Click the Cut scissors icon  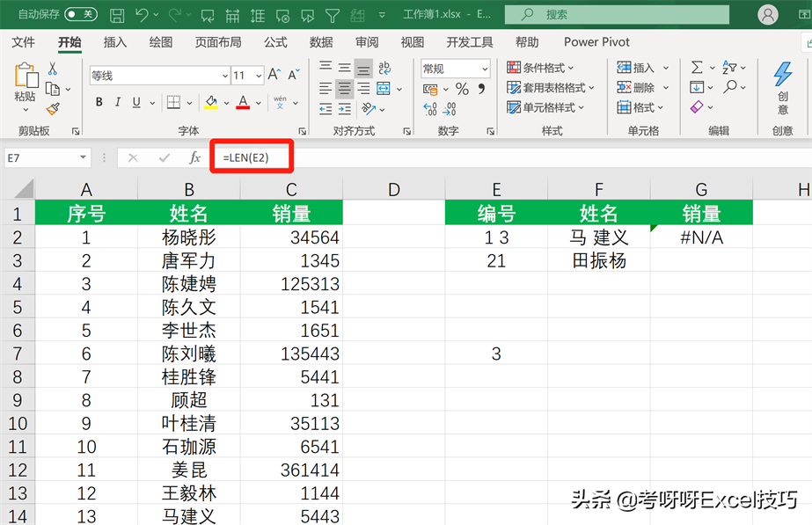(x=53, y=69)
